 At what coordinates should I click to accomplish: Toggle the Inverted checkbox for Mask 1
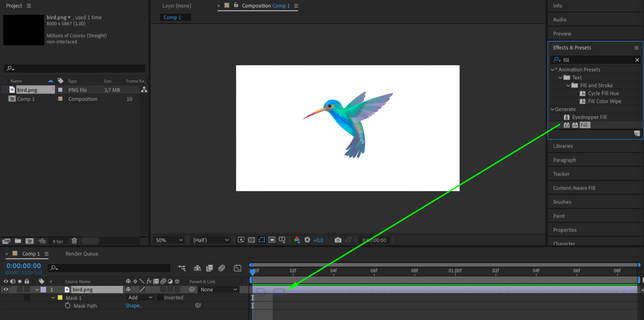159,297
